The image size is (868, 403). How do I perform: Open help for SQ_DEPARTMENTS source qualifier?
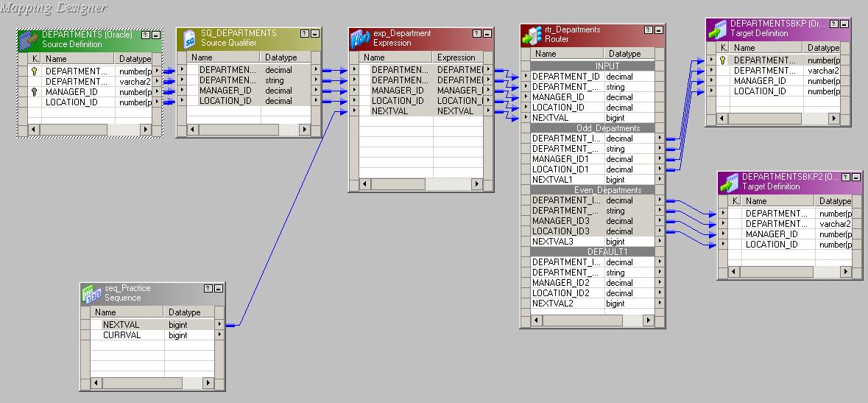[x=305, y=33]
